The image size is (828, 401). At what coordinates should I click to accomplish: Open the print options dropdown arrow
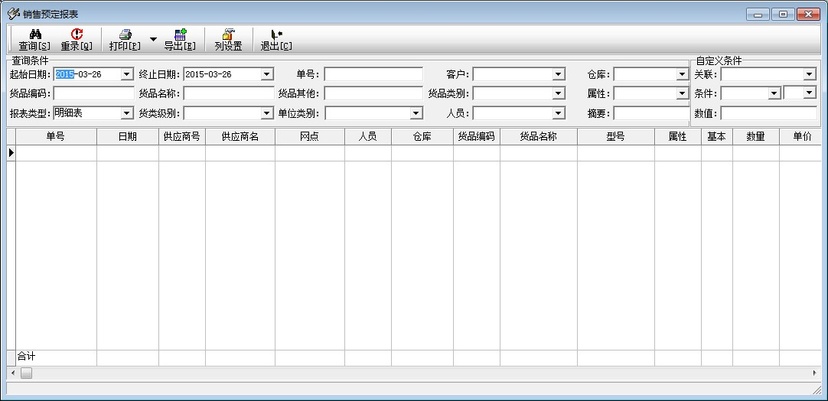153,40
